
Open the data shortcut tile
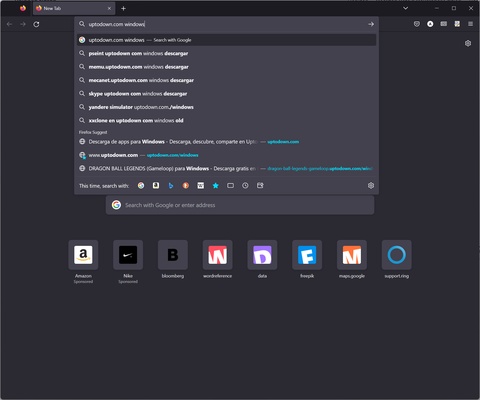[x=262, y=255]
